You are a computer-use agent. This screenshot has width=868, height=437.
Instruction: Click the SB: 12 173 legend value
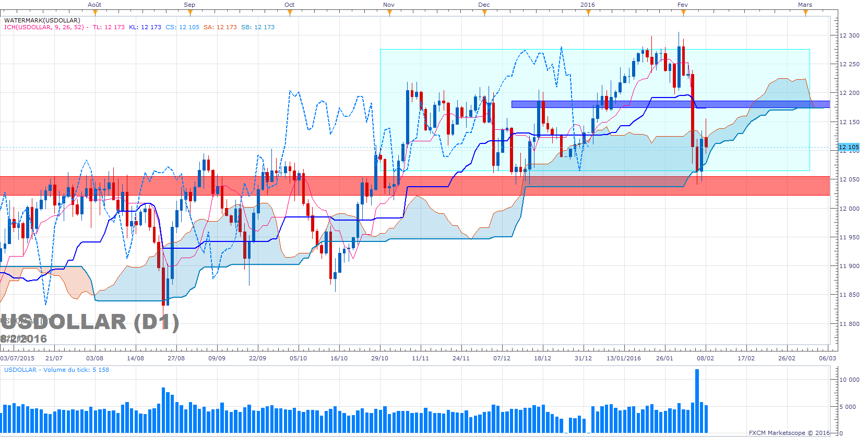point(258,27)
